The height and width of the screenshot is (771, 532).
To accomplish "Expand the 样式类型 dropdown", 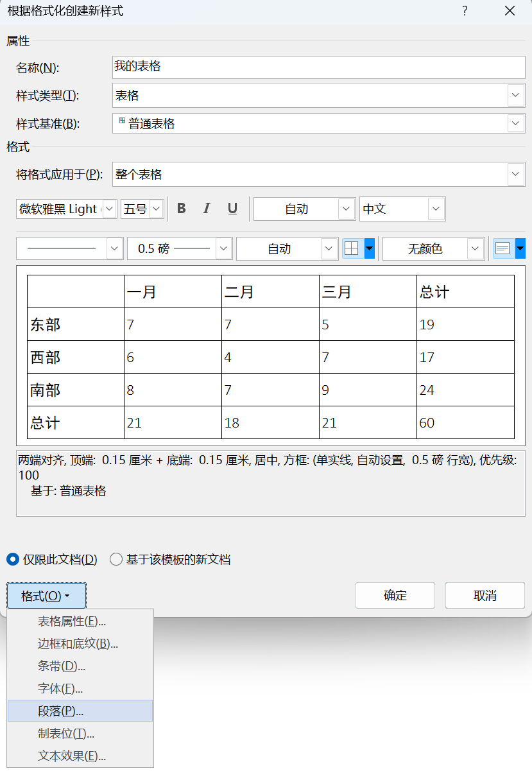I will coord(516,96).
